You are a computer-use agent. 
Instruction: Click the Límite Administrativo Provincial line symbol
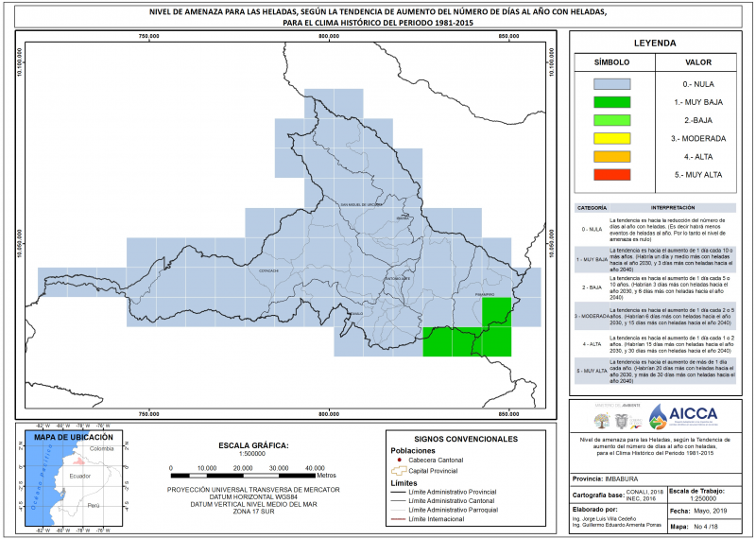396,492
